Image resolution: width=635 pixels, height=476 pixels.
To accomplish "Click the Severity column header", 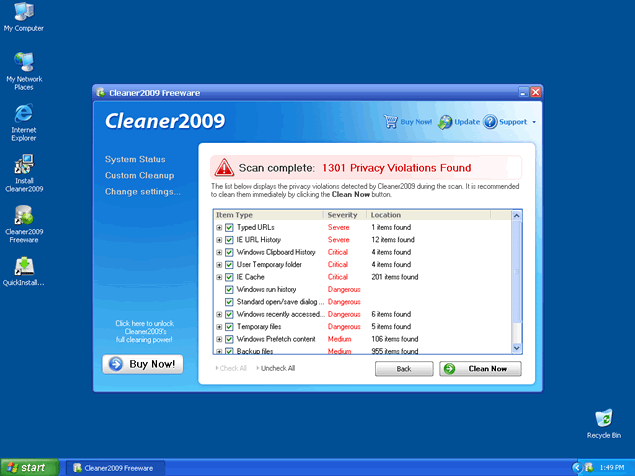I will [x=342, y=215].
